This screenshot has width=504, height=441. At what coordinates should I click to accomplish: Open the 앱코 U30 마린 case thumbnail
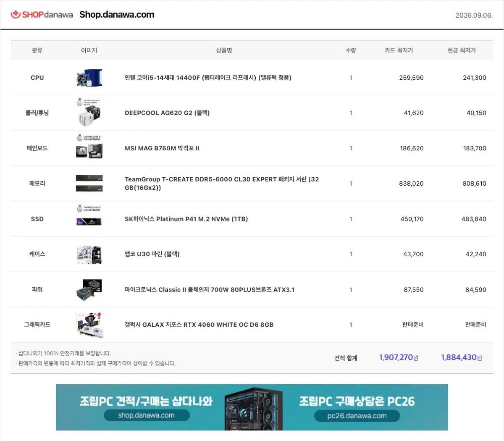(89, 255)
